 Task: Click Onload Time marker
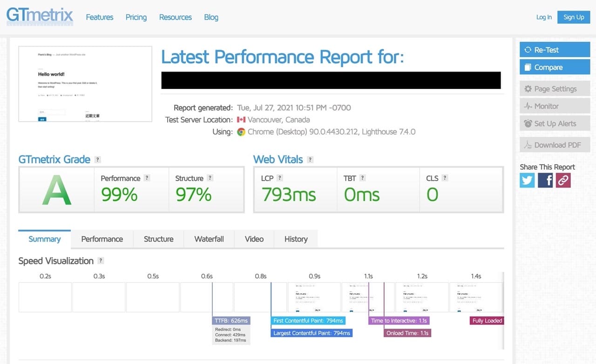(407, 333)
